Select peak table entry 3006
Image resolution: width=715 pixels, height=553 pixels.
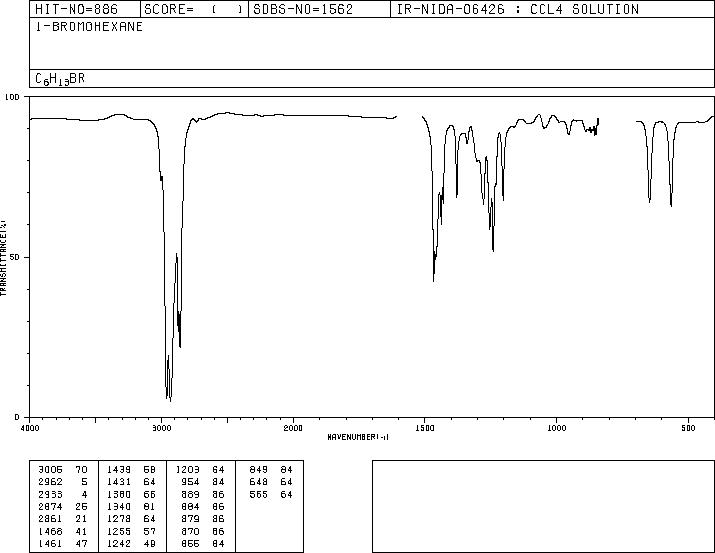(50, 470)
